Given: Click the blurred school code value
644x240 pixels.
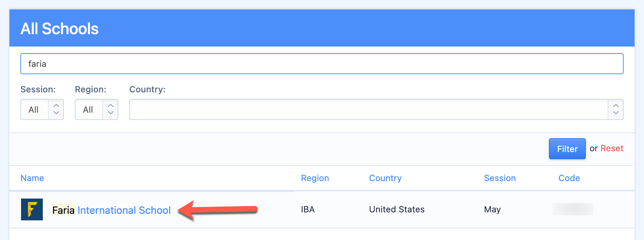Looking at the screenshot, I should pos(572,209).
